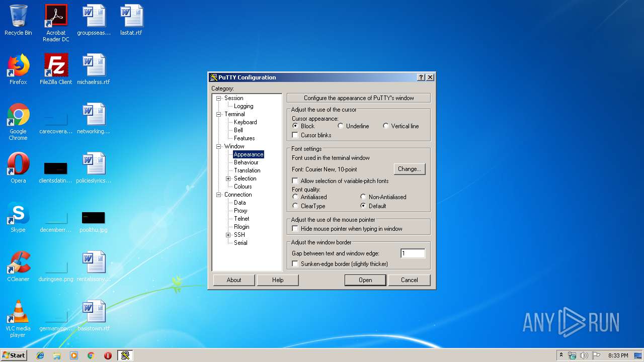Show hidden tray icons arrow
644x362 pixels.
[561, 355]
